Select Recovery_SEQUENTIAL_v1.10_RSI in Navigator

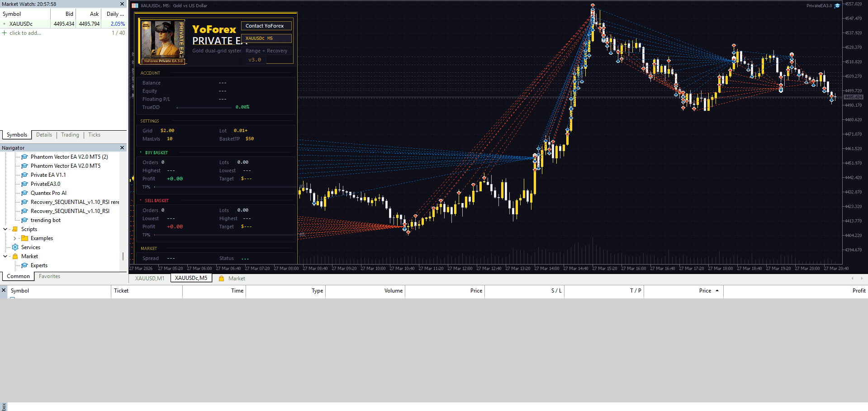(70, 211)
